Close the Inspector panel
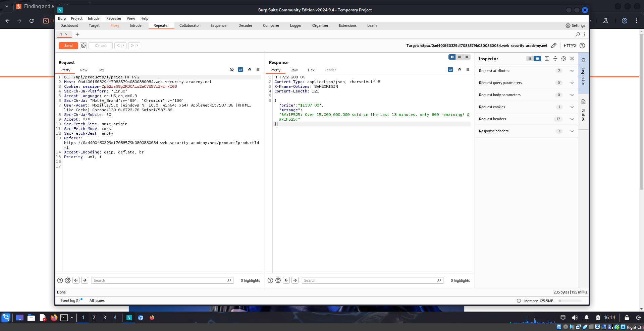The image size is (644, 331). coord(572,59)
